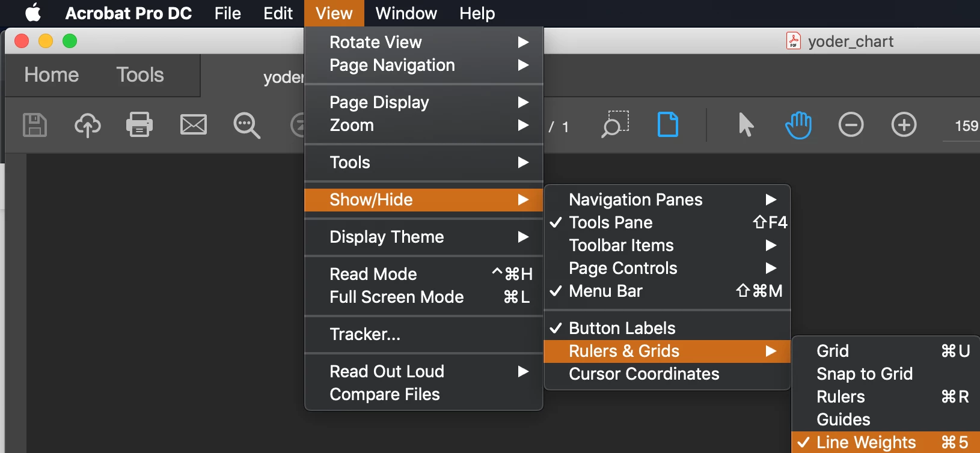The image size is (980, 453).
Task: Show Rulers from the submenu
Action: click(x=886, y=397)
